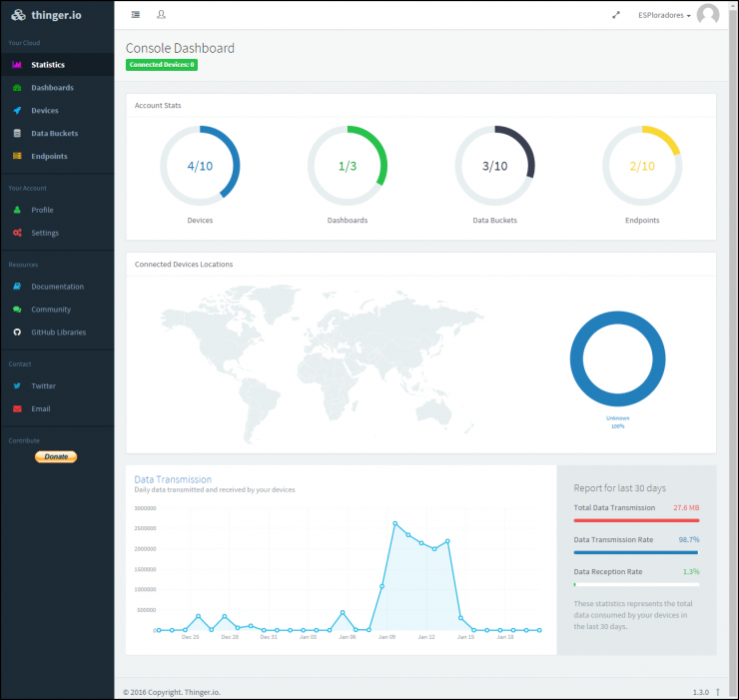Click the user profile icon in top bar
The height and width of the screenshot is (700, 739).
pyautogui.click(x=161, y=15)
